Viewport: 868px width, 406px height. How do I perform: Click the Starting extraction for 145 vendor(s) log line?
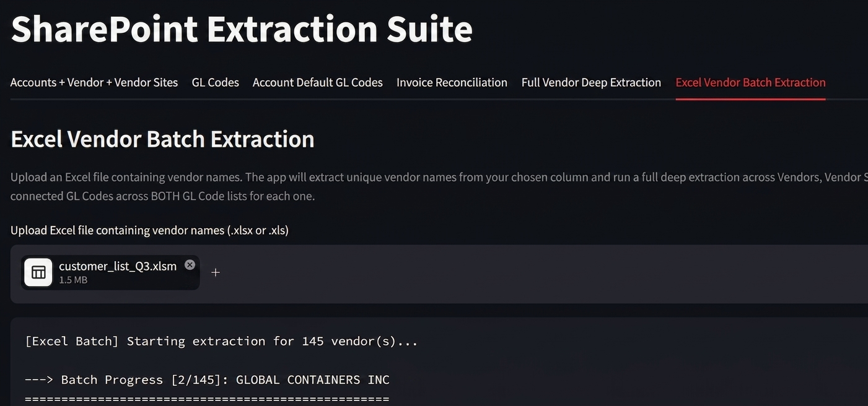[x=221, y=341]
